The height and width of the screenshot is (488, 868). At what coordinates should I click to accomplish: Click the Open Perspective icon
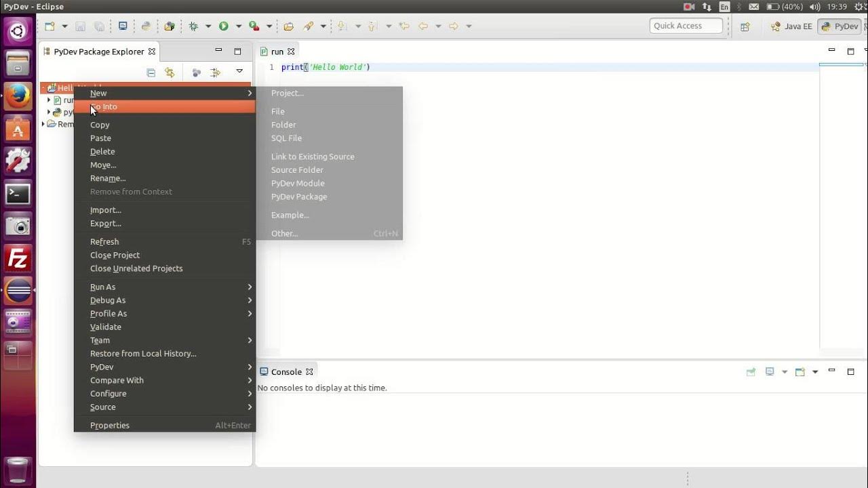click(745, 26)
